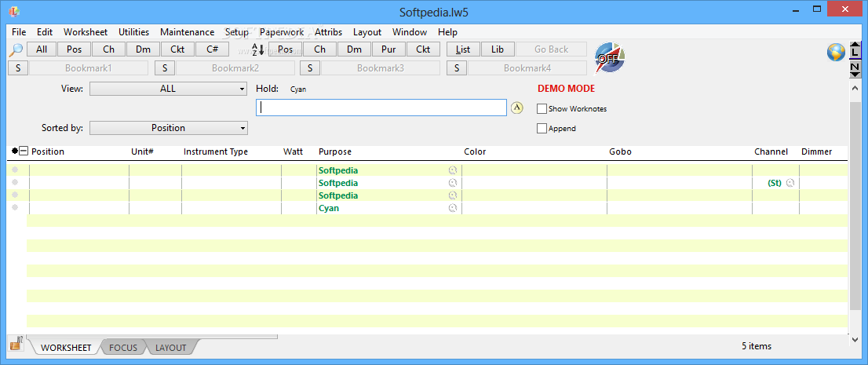The width and height of the screenshot is (868, 365).
Task: Click the black bullet icon in table header
Action: pos(15,151)
